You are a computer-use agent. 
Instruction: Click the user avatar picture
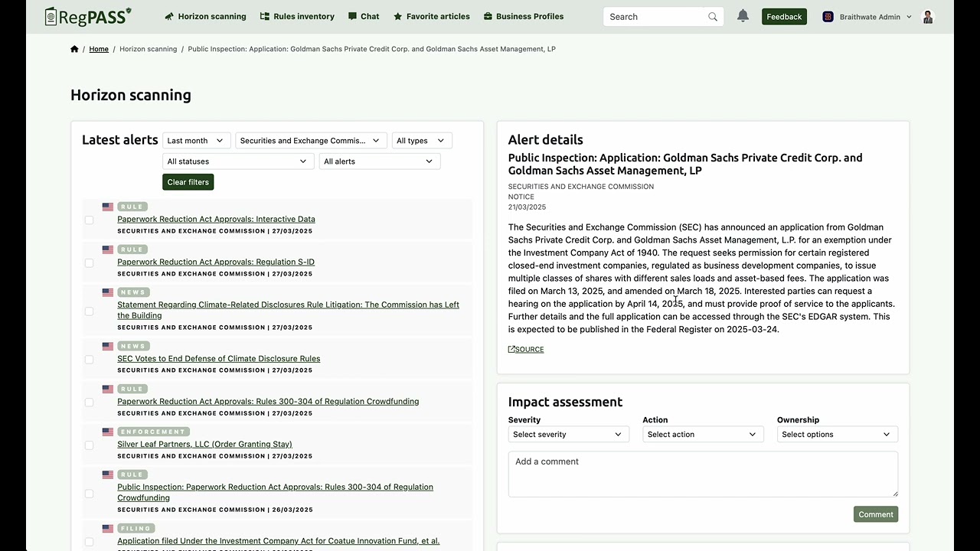click(928, 17)
